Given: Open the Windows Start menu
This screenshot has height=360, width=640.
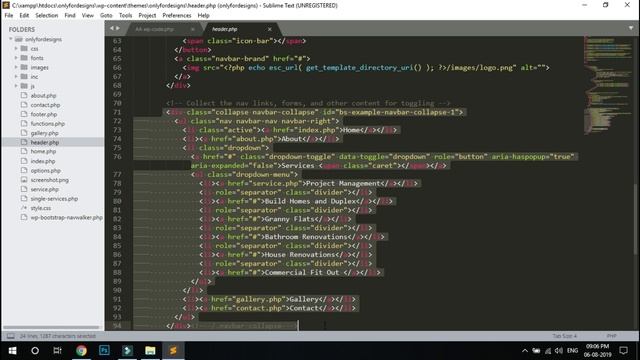Looking at the screenshot, I should tap(12, 350).
